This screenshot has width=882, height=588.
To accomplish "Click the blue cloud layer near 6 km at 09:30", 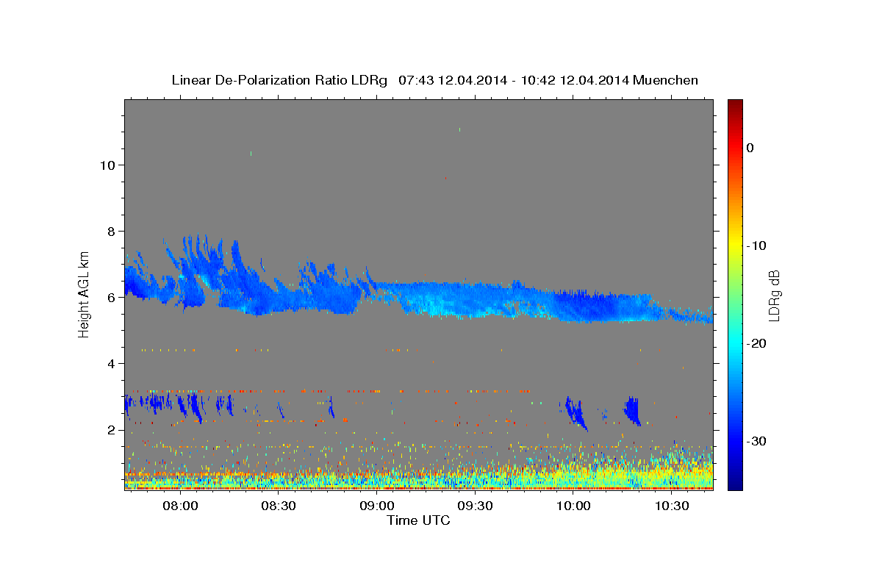I will pos(475,300).
